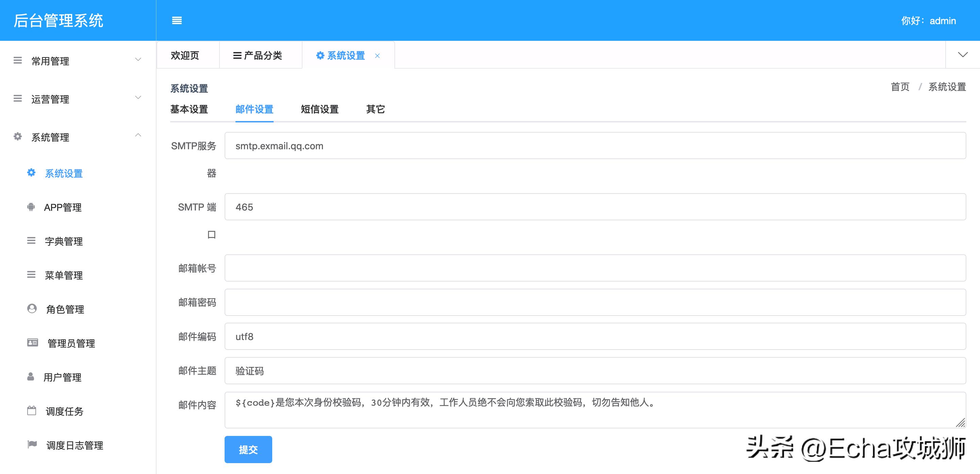The width and height of the screenshot is (980, 474).
Task: Select the Android icon beside APP管理
Action: coord(31,207)
